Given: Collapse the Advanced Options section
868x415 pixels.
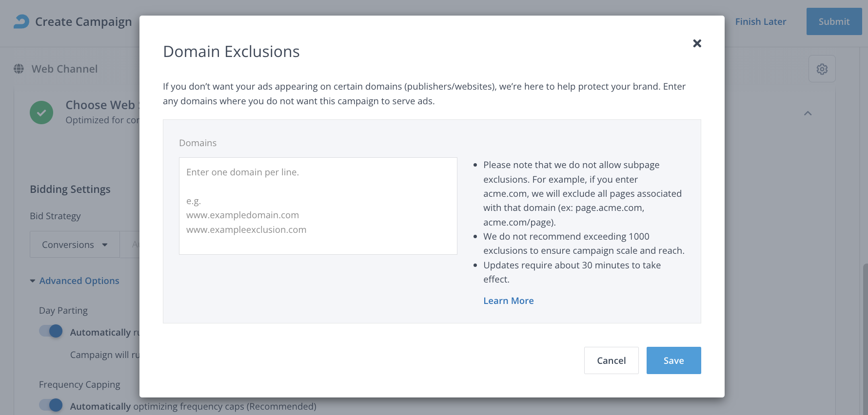Looking at the screenshot, I should pyautogui.click(x=75, y=281).
